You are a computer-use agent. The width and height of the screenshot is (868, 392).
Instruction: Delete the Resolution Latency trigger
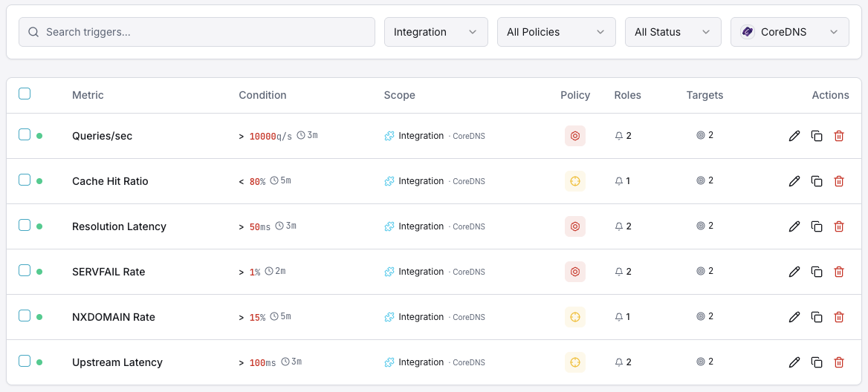tap(839, 226)
